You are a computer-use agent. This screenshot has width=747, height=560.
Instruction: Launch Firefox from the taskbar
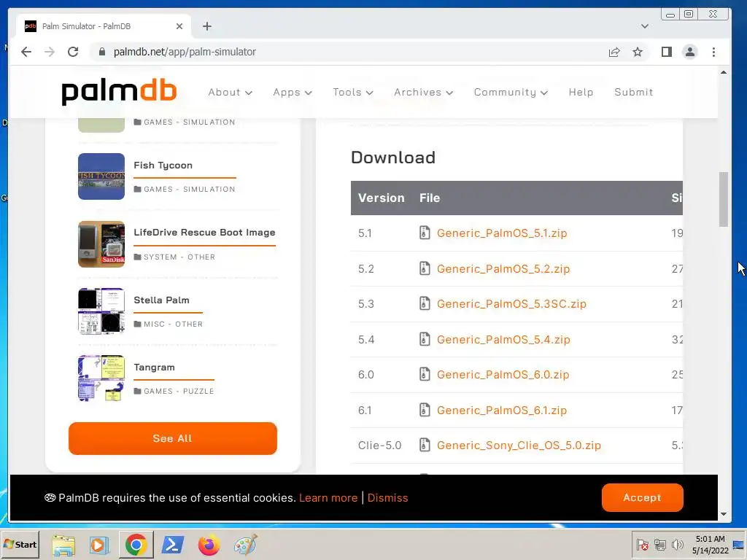coord(209,545)
